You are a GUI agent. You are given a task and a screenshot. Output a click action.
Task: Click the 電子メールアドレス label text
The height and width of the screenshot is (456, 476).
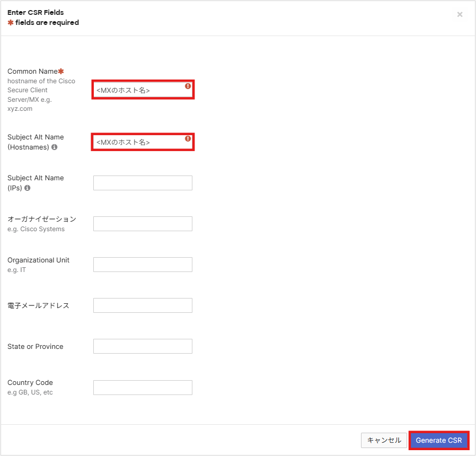pos(38,305)
